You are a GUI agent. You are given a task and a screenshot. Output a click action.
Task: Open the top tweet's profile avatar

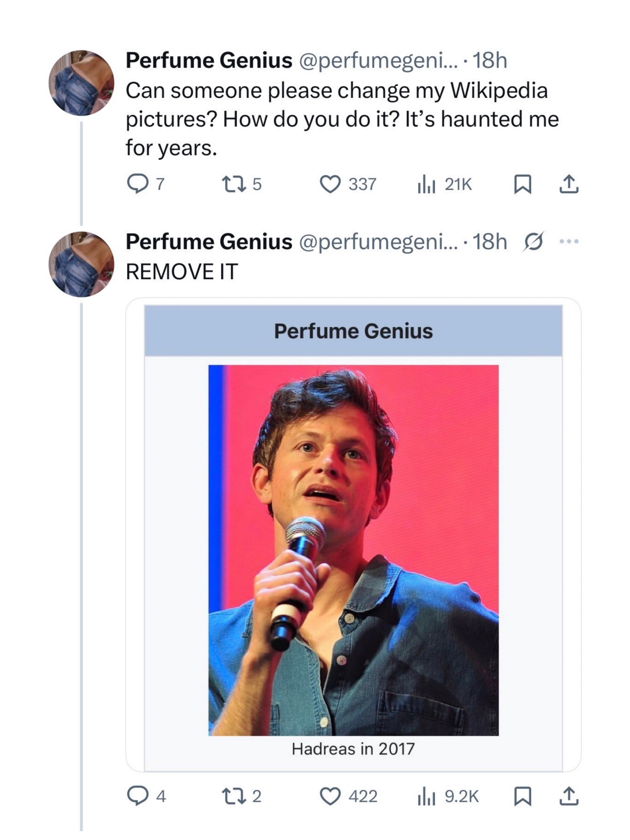pyautogui.click(x=81, y=83)
